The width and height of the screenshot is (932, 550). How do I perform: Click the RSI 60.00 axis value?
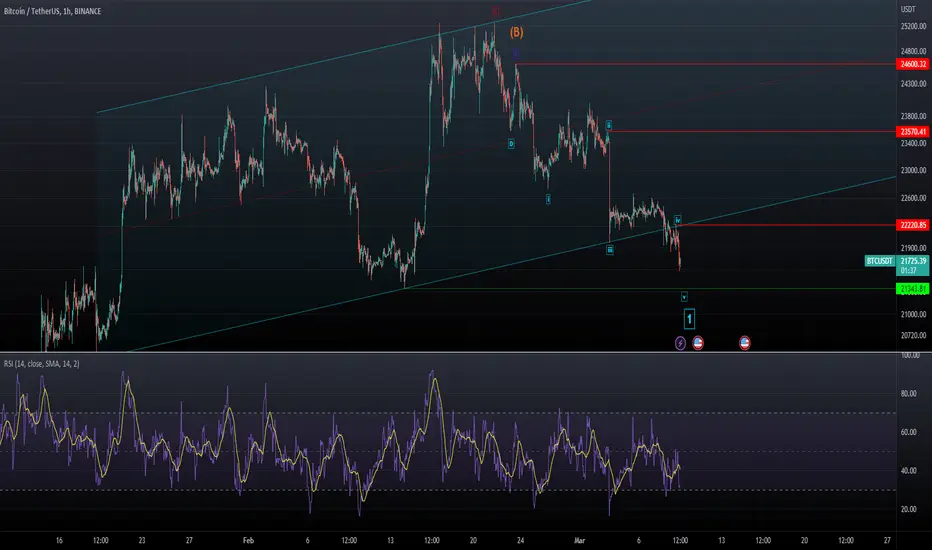click(x=908, y=432)
